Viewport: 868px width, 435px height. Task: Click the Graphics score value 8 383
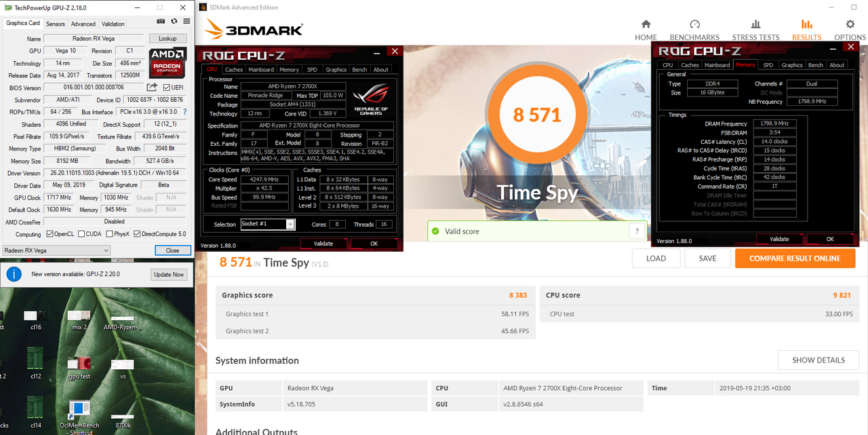coord(519,295)
